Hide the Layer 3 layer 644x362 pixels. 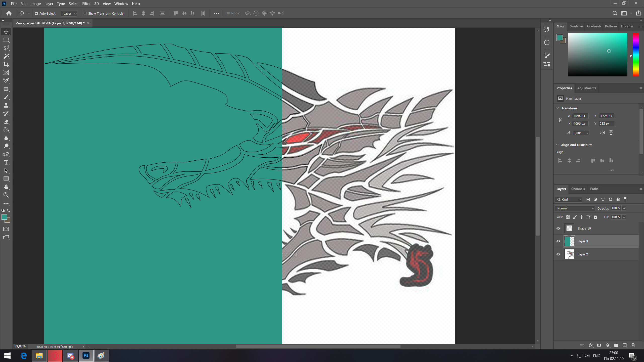pyautogui.click(x=558, y=241)
